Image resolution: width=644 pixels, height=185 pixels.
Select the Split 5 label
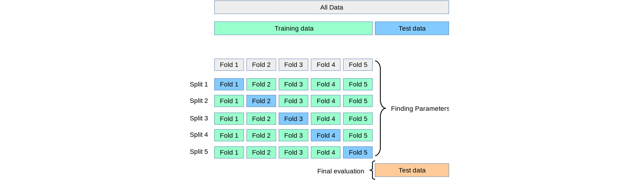(199, 151)
